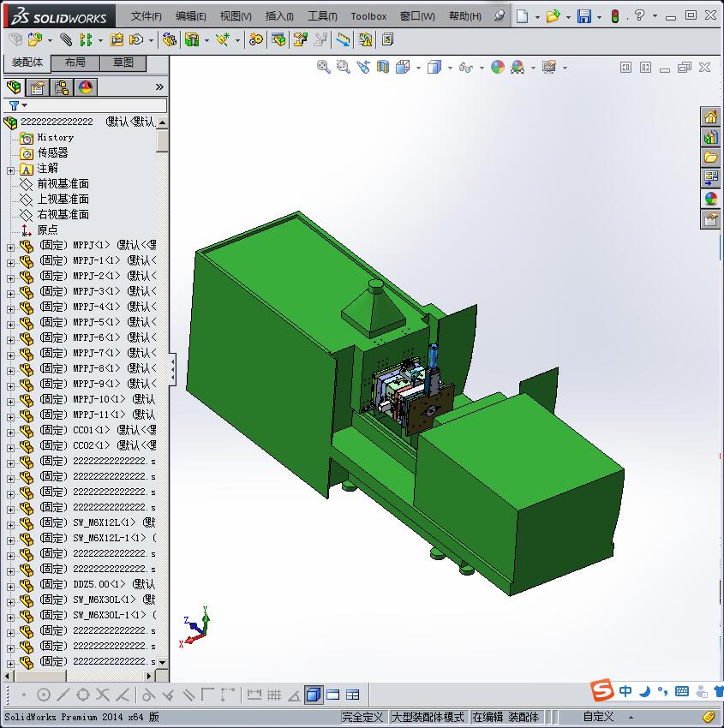Switch to the ConfigurationManager tab
Viewport: 724px width, 728px height.
point(62,87)
